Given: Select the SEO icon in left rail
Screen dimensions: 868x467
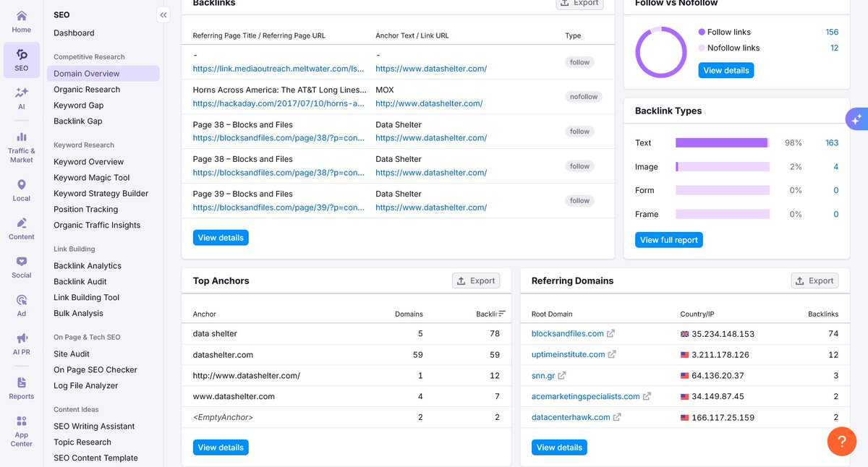Looking at the screenshot, I should pyautogui.click(x=22, y=55).
